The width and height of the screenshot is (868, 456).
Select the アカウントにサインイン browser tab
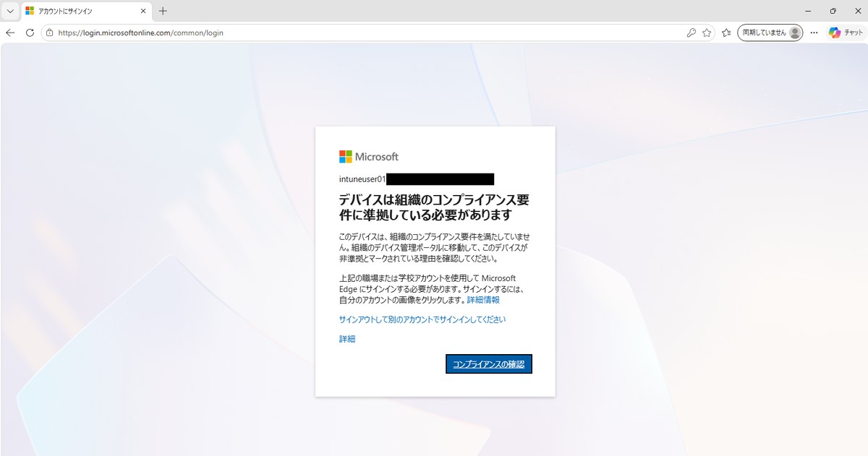point(85,11)
